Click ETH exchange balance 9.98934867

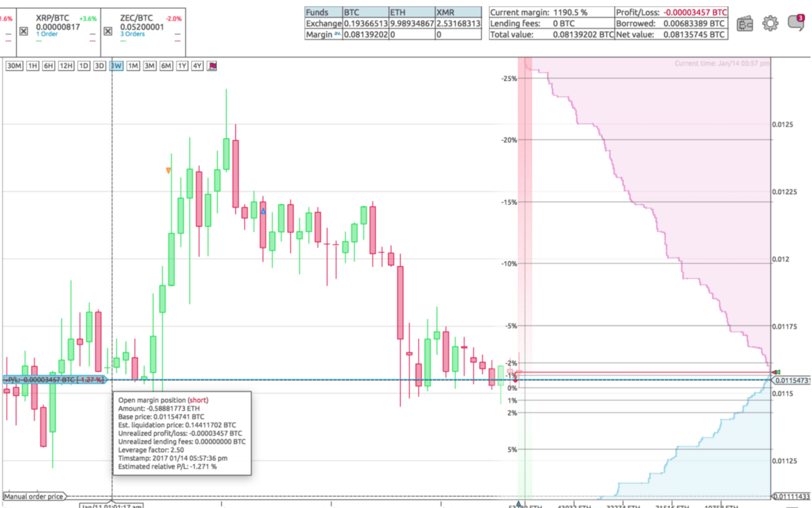(x=412, y=24)
